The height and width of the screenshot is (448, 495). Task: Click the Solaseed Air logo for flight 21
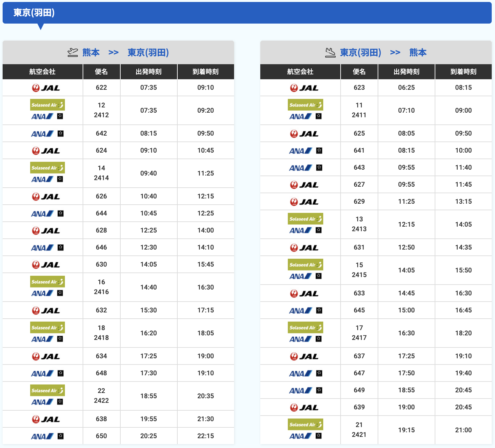pyautogui.click(x=306, y=424)
